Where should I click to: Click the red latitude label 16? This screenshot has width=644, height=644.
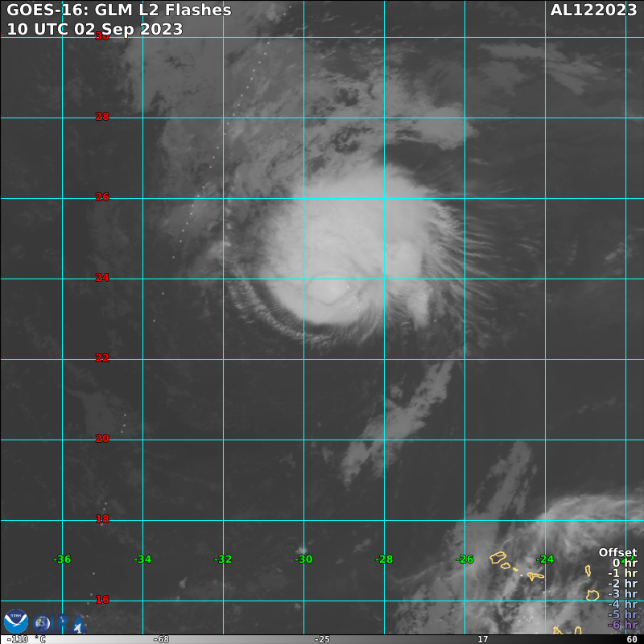(x=102, y=600)
